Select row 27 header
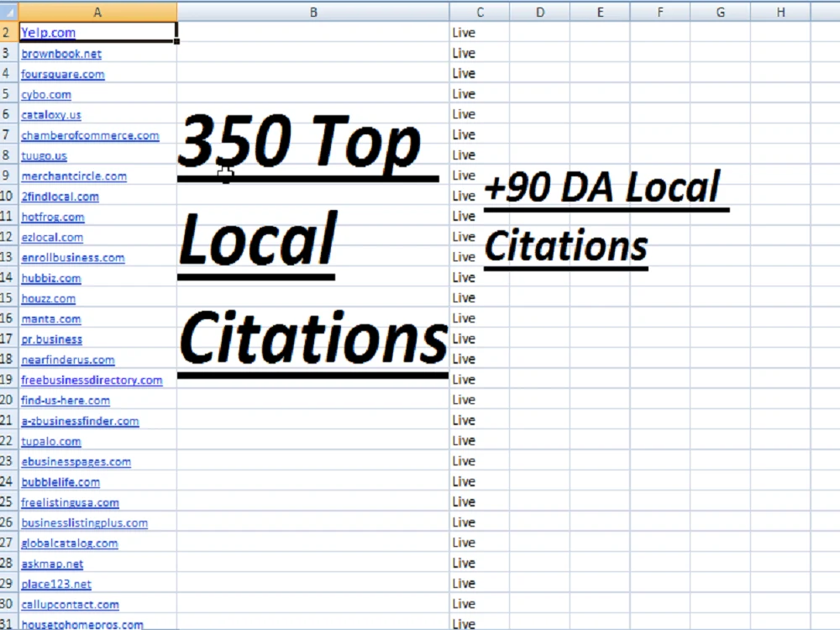This screenshot has width=840, height=630. (8, 543)
